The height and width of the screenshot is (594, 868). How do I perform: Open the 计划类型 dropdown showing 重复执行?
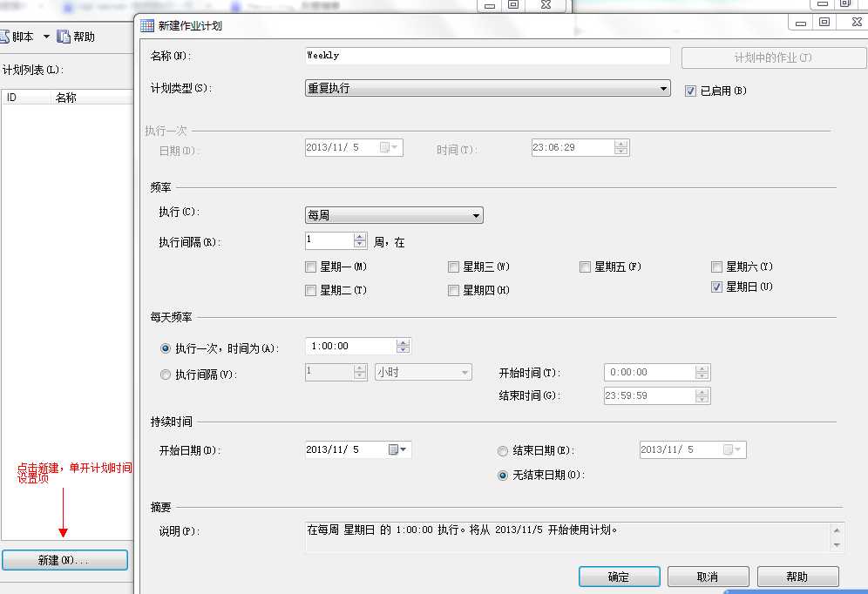pyautogui.click(x=487, y=88)
